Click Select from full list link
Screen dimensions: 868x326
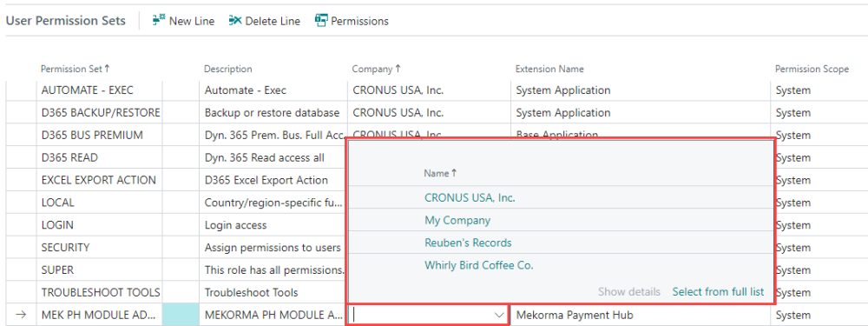coord(718,291)
